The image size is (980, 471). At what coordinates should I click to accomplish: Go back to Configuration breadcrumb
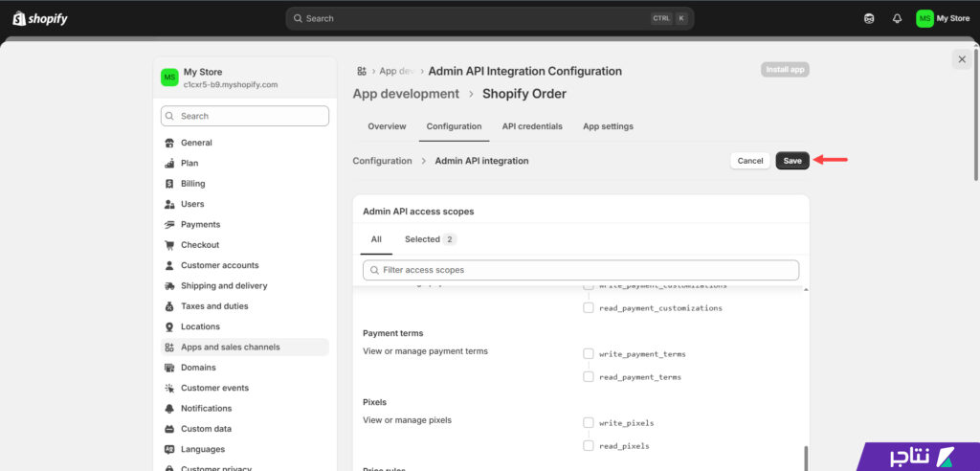[382, 161]
